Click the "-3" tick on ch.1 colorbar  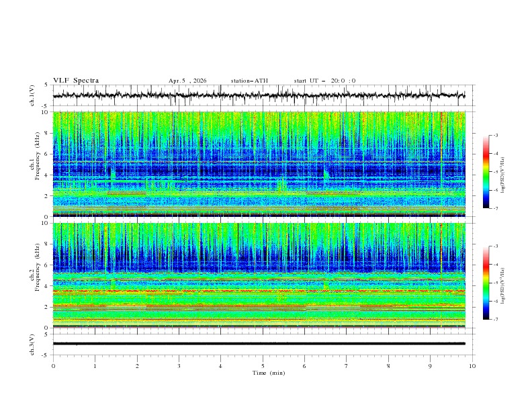496,135
